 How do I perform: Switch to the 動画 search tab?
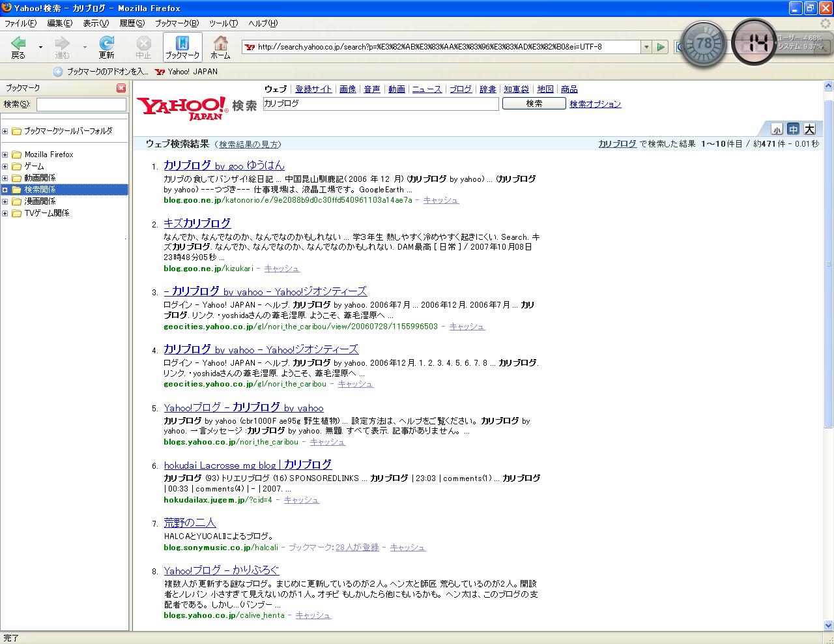point(397,89)
